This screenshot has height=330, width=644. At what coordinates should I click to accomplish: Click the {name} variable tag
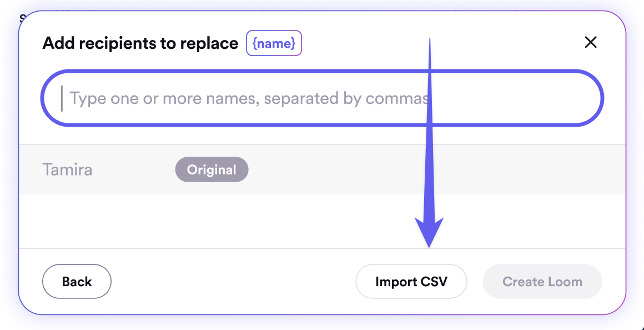coord(274,43)
